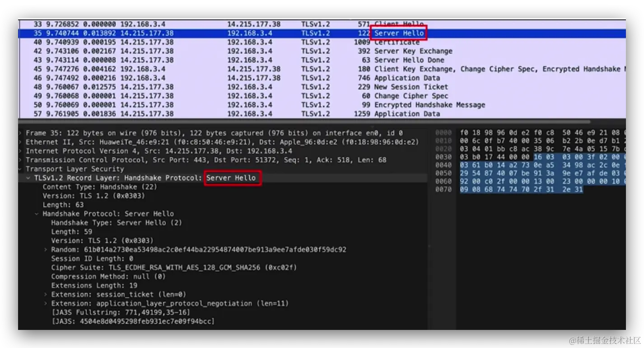Expand Internet Protocol Version 4 node
Screen dimensions: 644x348
[x=21, y=151]
